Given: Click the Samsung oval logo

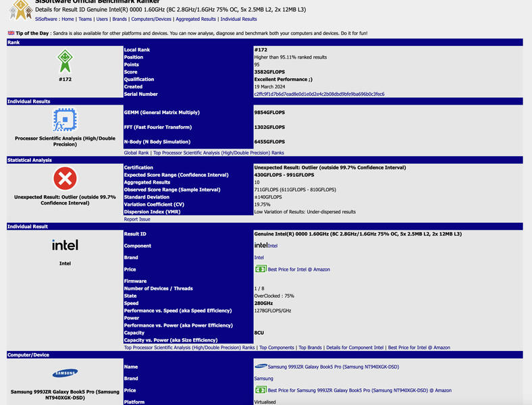Looking at the screenshot, I should click(65, 373).
